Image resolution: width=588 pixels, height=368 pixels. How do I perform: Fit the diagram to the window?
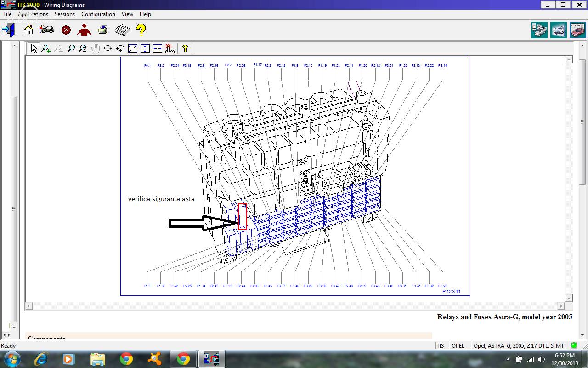[133, 48]
